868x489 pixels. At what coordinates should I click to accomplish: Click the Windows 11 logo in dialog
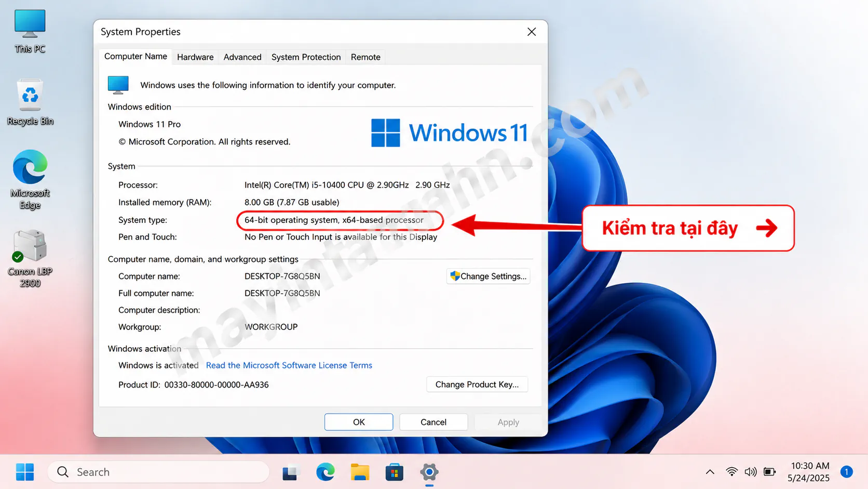(x=450, y=133)
